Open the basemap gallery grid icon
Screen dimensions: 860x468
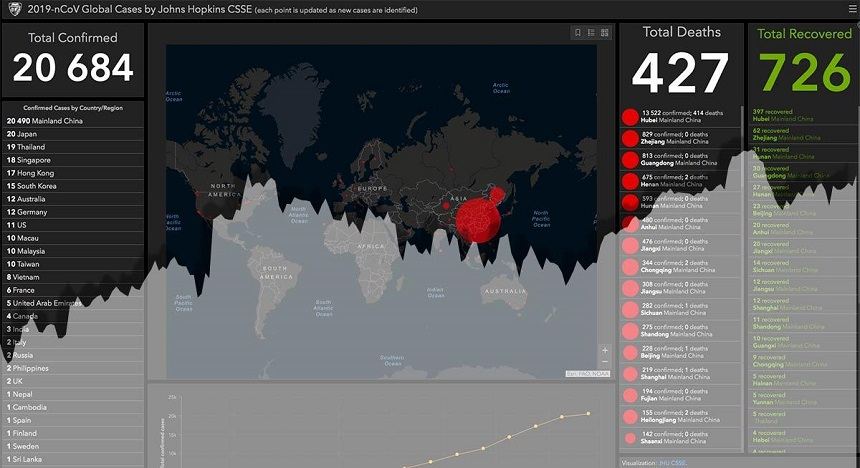coord(604,33)
